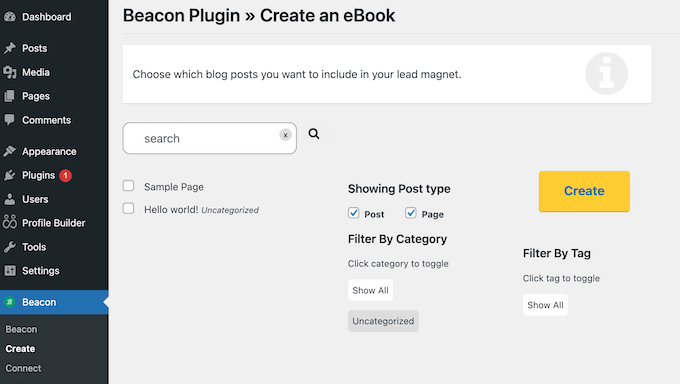Open the Profile Builder menu
The width and height of the screenshot is (680, 384).
click(54, 223)
